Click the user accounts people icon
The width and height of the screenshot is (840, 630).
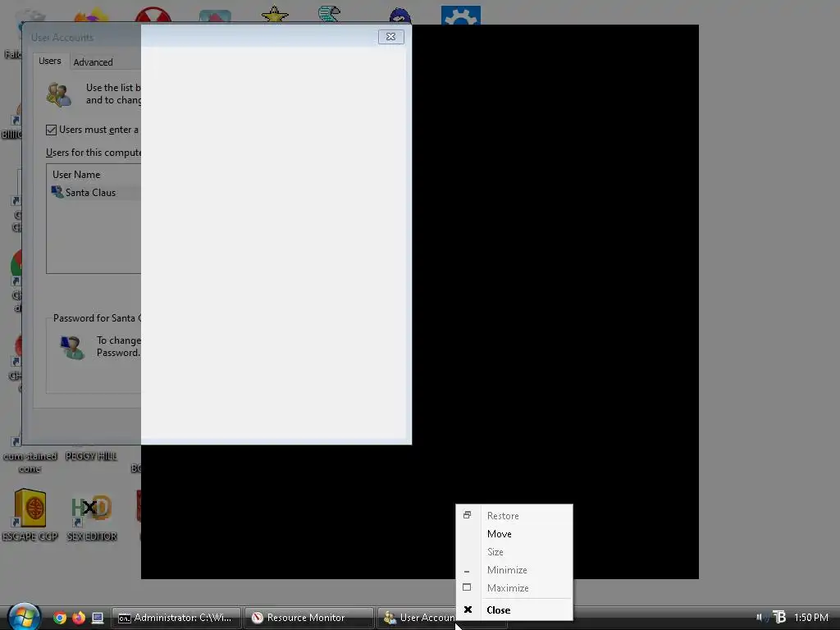click(59, 94)
